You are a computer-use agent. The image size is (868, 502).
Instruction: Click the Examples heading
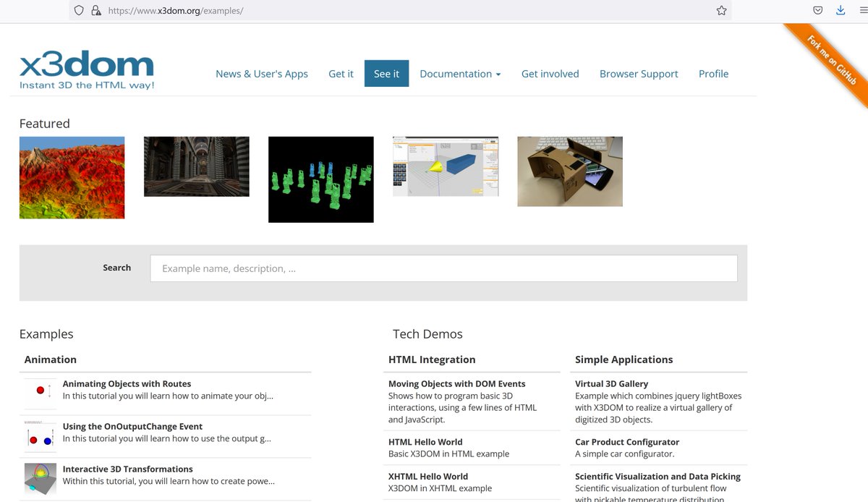[x=46, y=334]
